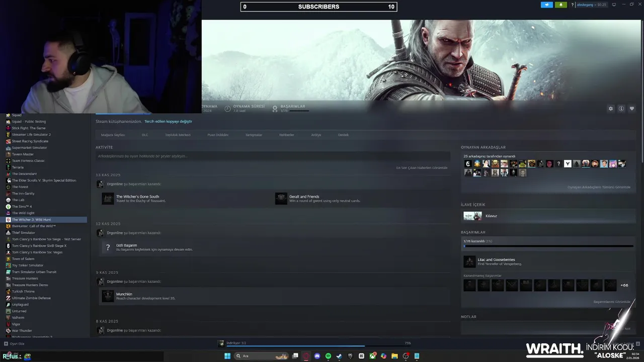644x362 pixels.
Task: Click the Steam help question mark
Action: tap(572, 5)
